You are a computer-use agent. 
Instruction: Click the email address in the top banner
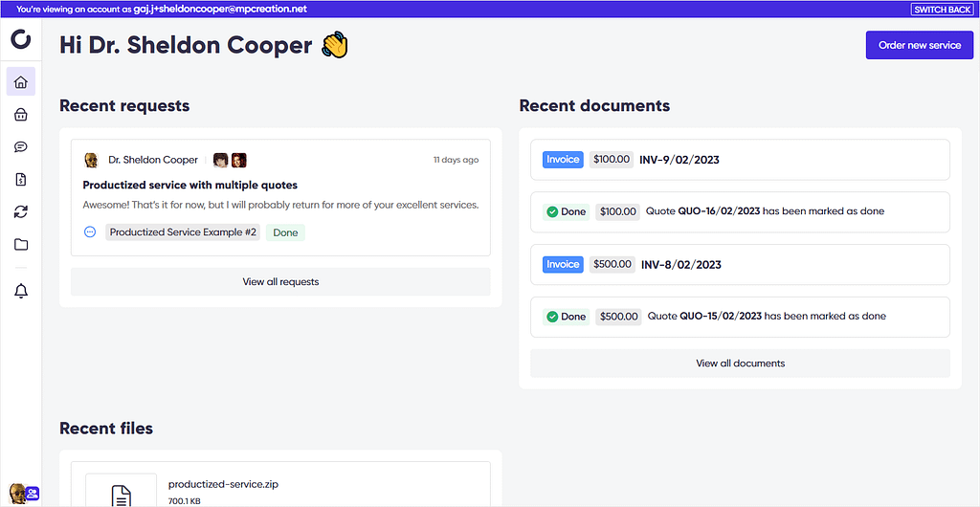(x=221, y=10)
